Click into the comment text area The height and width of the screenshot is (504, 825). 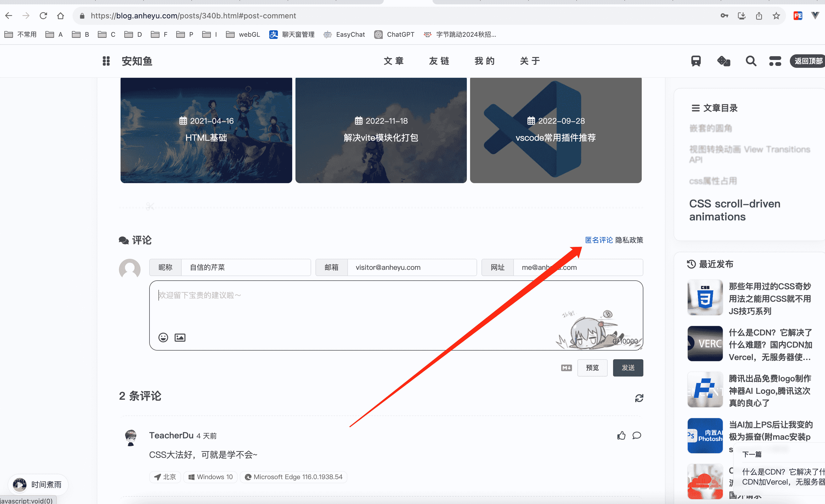pyautogui.click(x=396, y=315)
